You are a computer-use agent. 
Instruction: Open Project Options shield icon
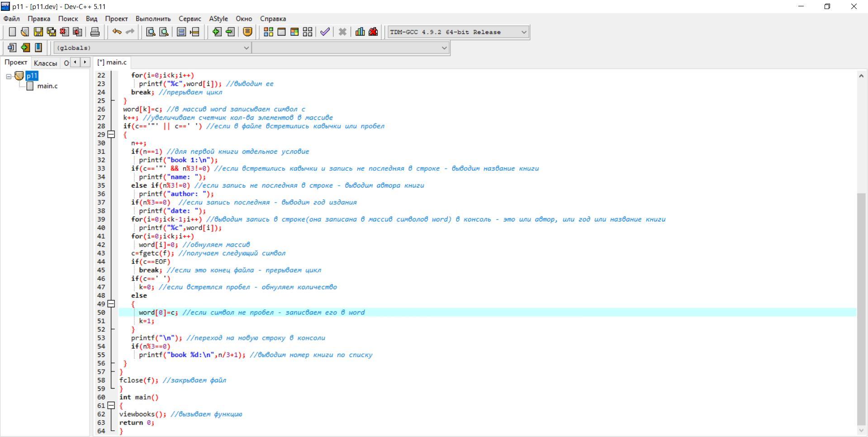click(x=247, y=32)
